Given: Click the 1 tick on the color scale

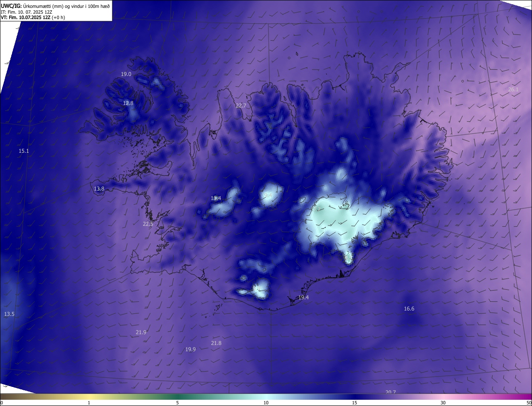Looking at the screenshot, I should pyautogui.click(x=89, y=403).
